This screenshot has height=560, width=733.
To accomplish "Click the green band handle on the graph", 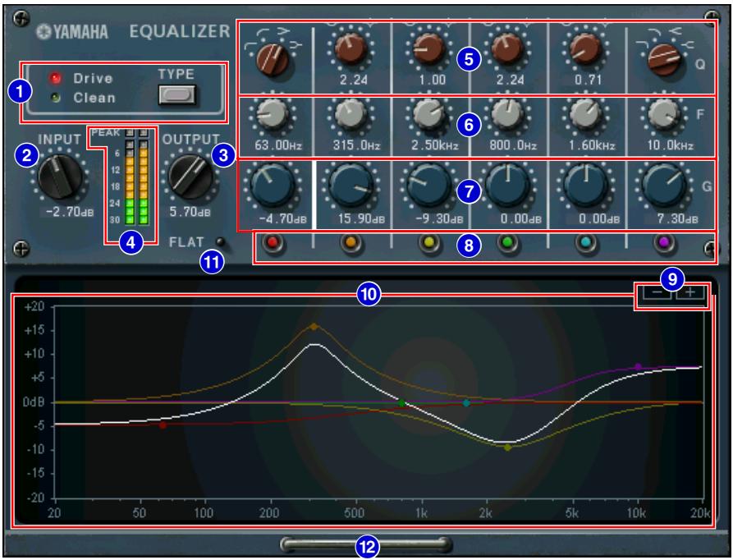I will tap(401, 402).
